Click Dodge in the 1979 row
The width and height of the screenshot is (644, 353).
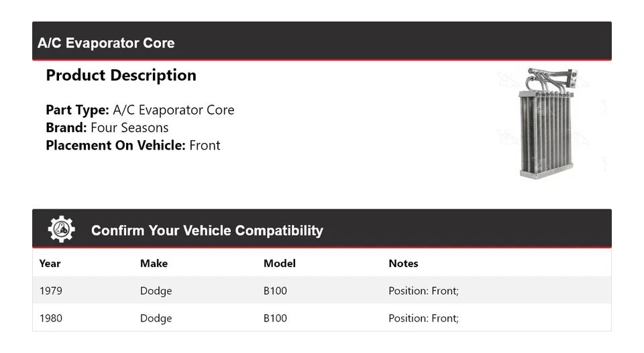coord(156,291)
